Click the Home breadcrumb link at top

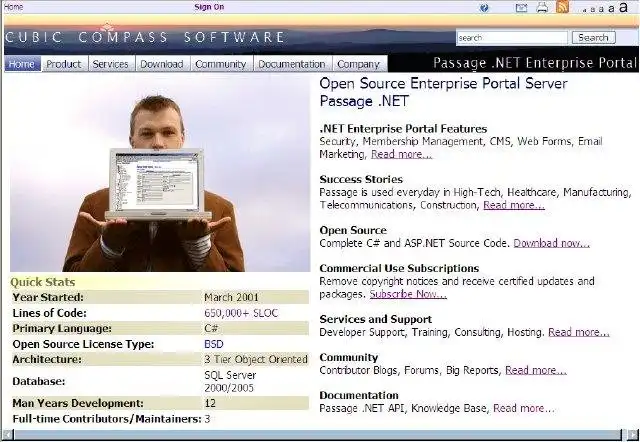click(x=13, y=7)
